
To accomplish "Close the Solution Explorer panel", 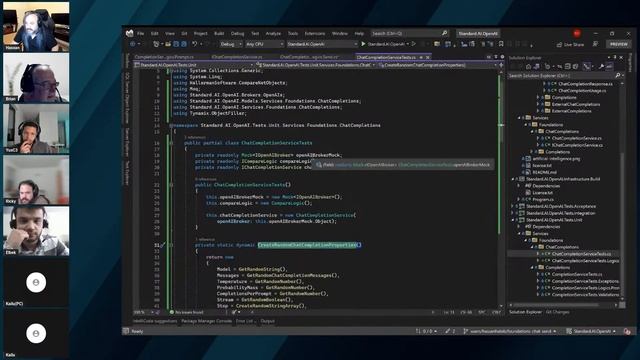I will pyautogui.click(x=621, y=58).
